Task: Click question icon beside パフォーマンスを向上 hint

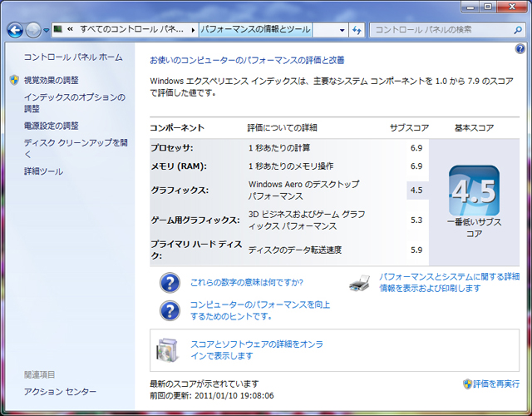Action: 170,310
